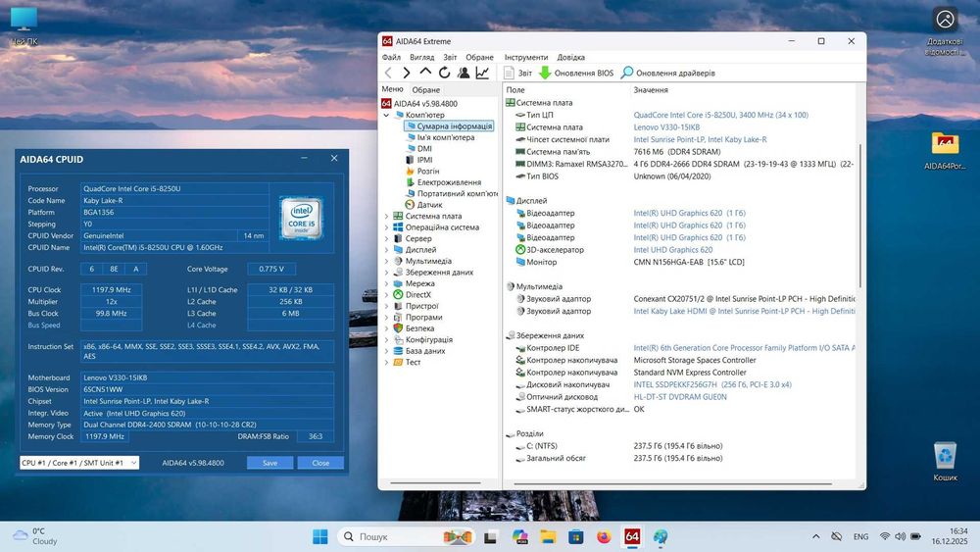Viewport: 980px width, 552px height.
Task: Open HL-DT-ST DVDRAM GUE0N link
Action: pos(680,397)
